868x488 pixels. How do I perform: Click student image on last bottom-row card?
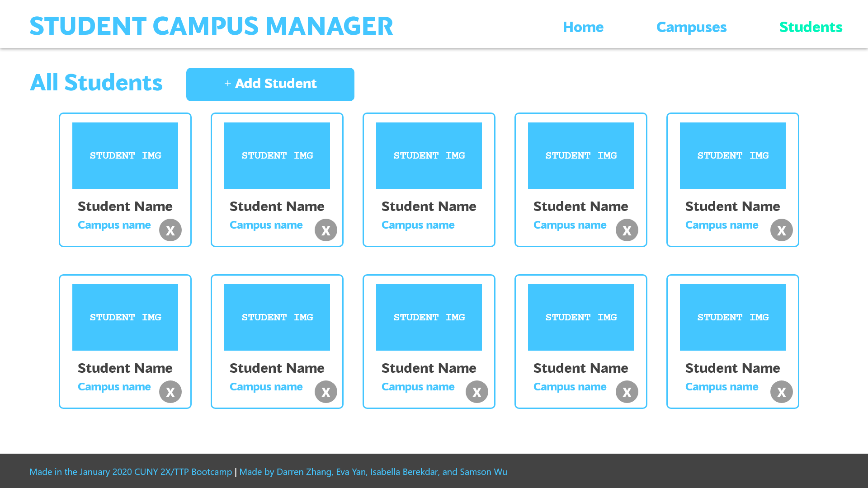pos(733,317)
